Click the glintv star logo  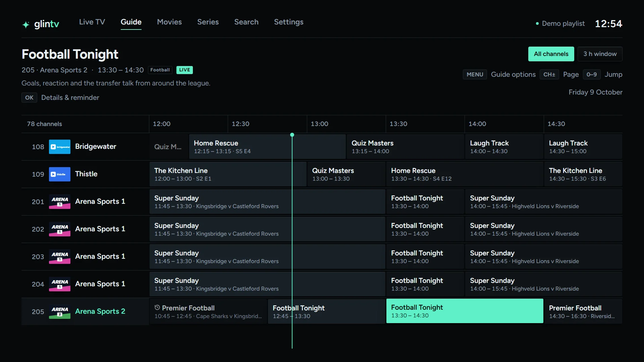[26, 24]
